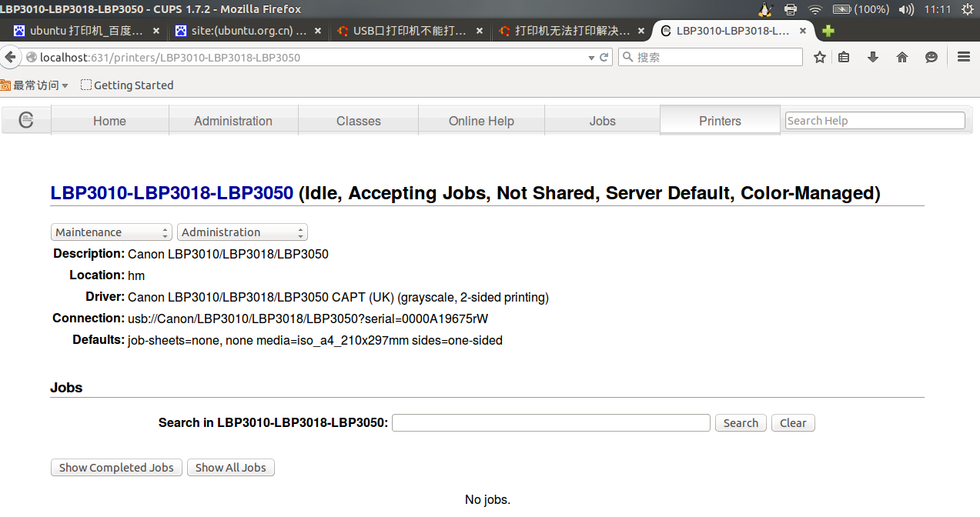This screenshot has width=980, height=517.
Task: Click the chat smiley toolbar icon
Action: [932, 57]
